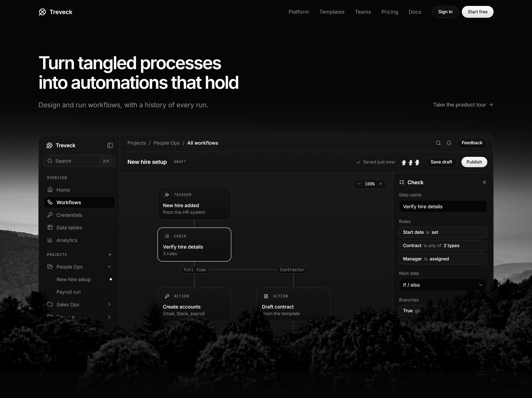
Task: Click Save draft
Action: pyautogui.click(x=441, y=162)
